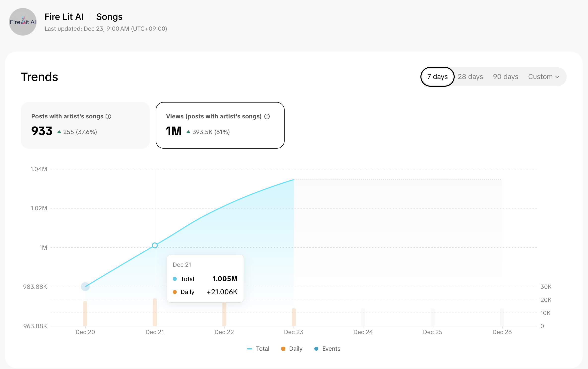Click the green up-triangle beside 255
Viewport: 588px width, 369px height.
click(x=59, y=132)
